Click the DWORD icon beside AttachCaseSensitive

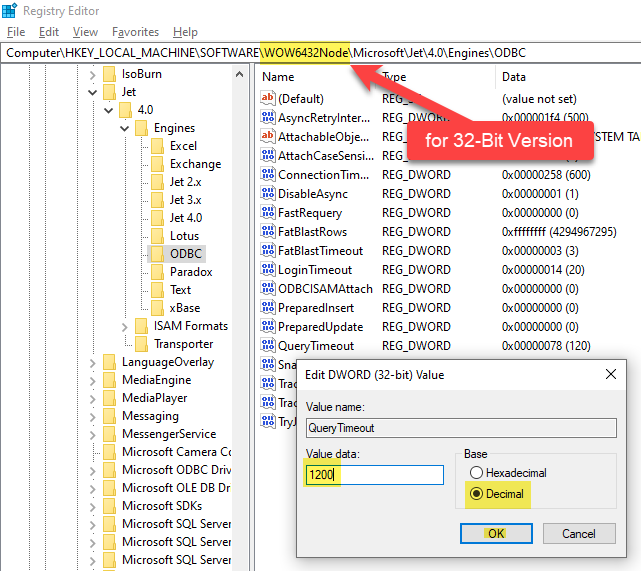pos(267,155)
